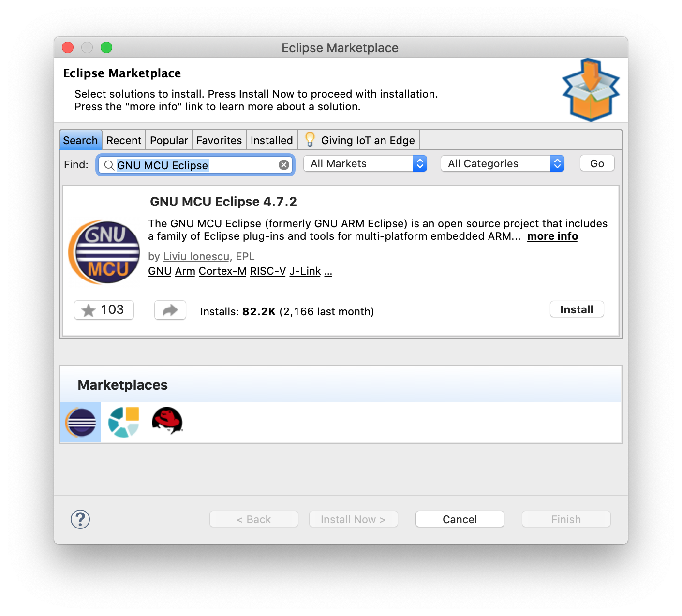
Task: Click the Back button
Action: 254,519
